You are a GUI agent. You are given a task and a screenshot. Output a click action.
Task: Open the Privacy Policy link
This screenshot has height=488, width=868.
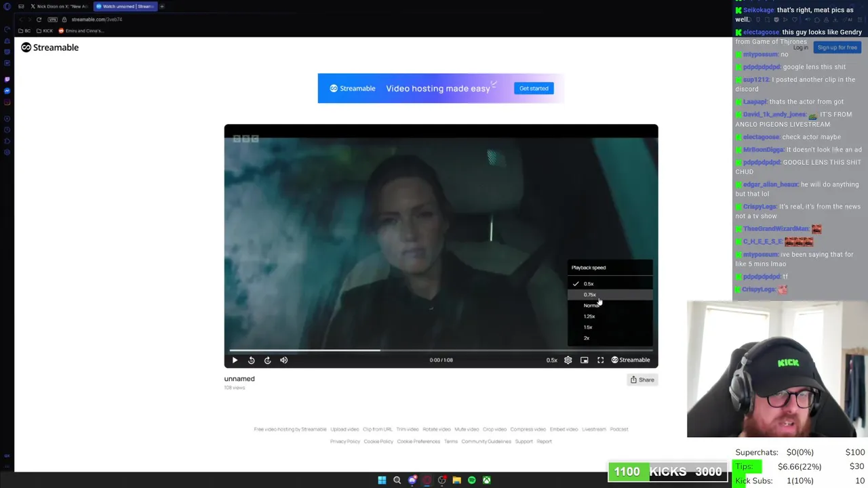pyautogui.click(x=345, y=441)
